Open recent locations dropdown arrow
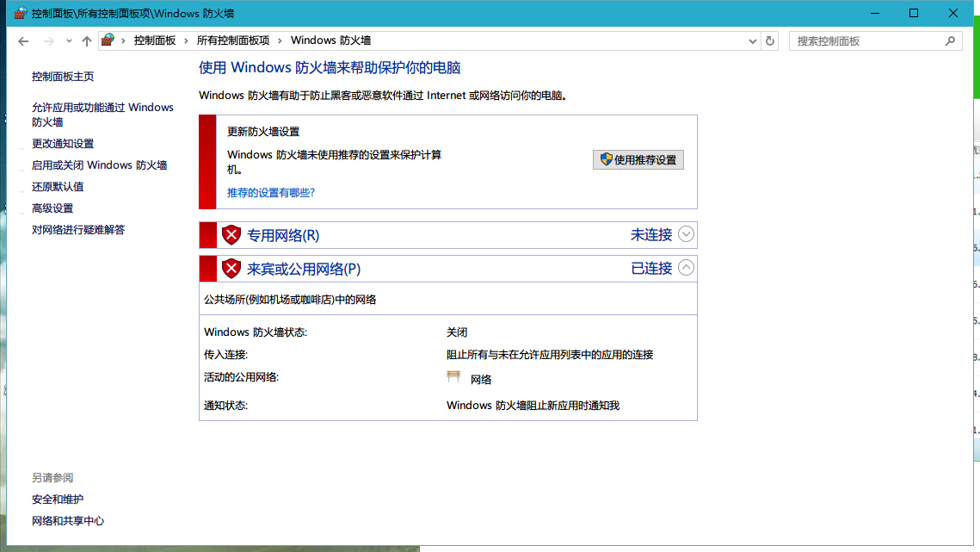The height and width of the screenshot is (552, 980). click(x=69, y=41)
